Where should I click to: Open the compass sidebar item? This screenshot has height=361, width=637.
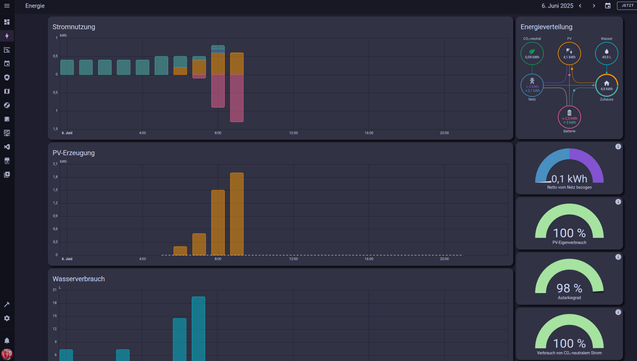7,105
